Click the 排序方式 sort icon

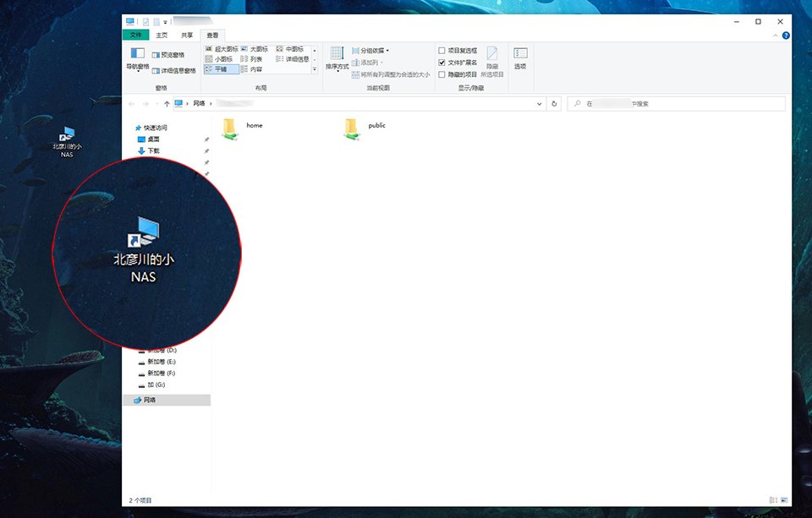(x=337, y=56)
